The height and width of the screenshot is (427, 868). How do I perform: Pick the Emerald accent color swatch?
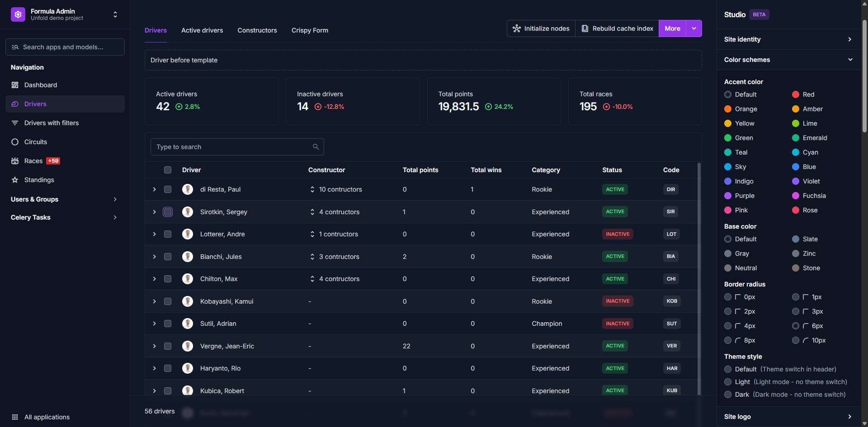(x=796, y=138)
